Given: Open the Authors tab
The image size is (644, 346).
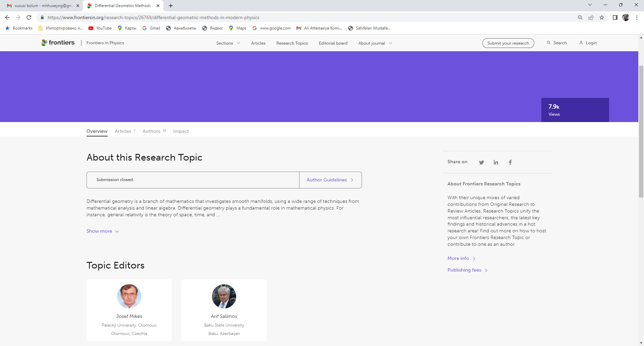Looking at the screenshot, I should pos(152,131).
